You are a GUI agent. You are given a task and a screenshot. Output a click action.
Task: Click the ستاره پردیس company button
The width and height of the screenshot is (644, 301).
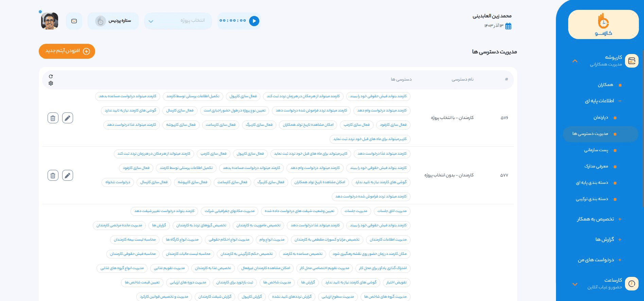click(x=113, y=21)
